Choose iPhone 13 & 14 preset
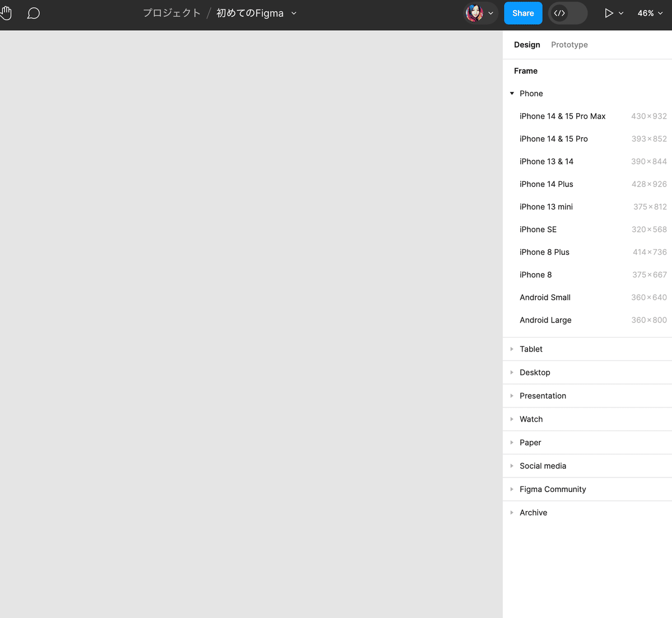The image size is (672, 618). pyautogui.click(x=587, y=162)
